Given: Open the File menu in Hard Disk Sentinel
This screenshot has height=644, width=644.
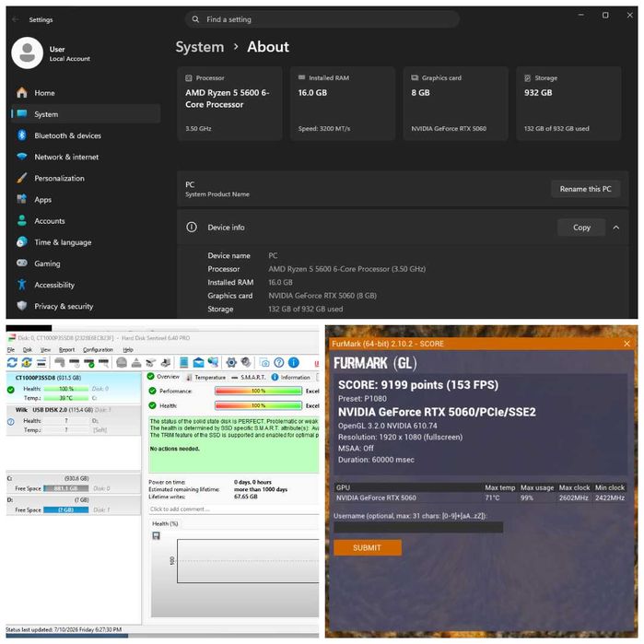Looking at the screenshot, I should click(11, 349).
